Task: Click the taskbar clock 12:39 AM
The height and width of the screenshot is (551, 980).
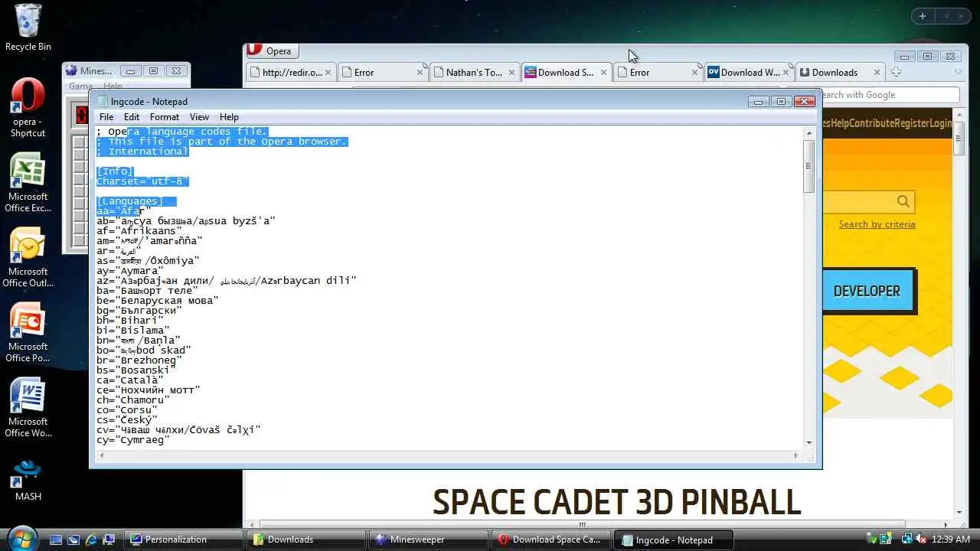Action: click(x=952, y=540)
